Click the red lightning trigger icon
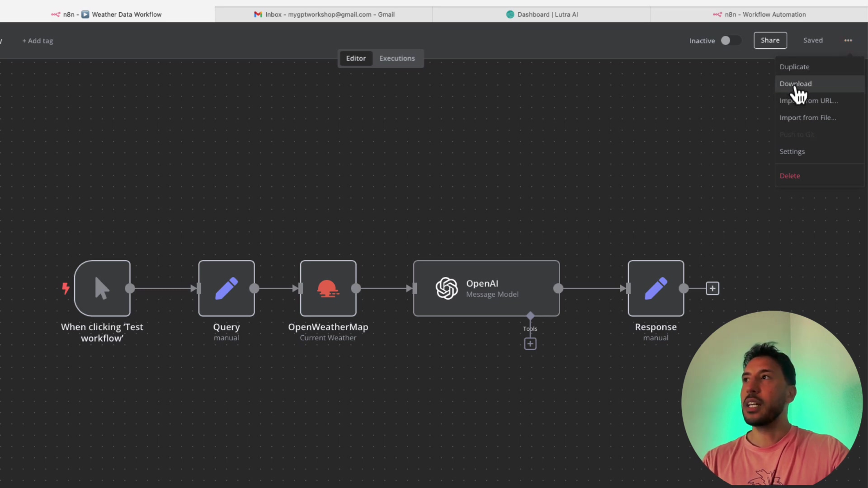Viewport: 868px width, 488px height. pyautogui.click(x=66, y=288)
